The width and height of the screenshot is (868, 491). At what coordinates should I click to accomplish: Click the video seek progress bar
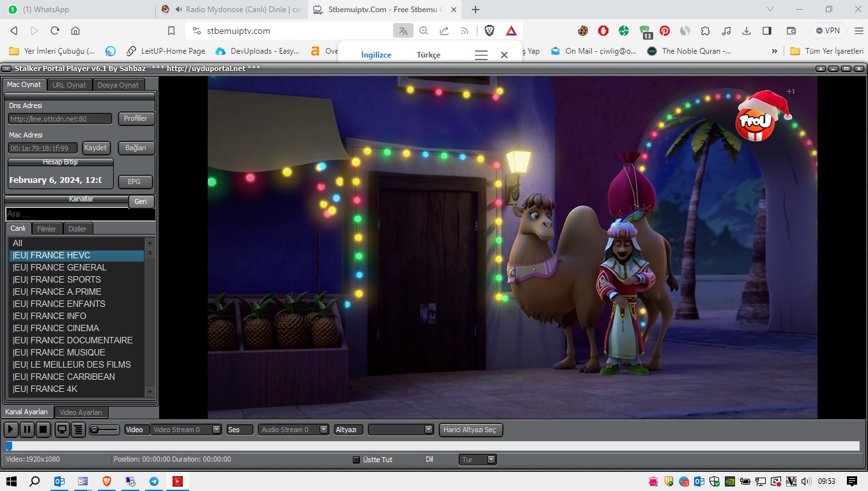point(433,446)
